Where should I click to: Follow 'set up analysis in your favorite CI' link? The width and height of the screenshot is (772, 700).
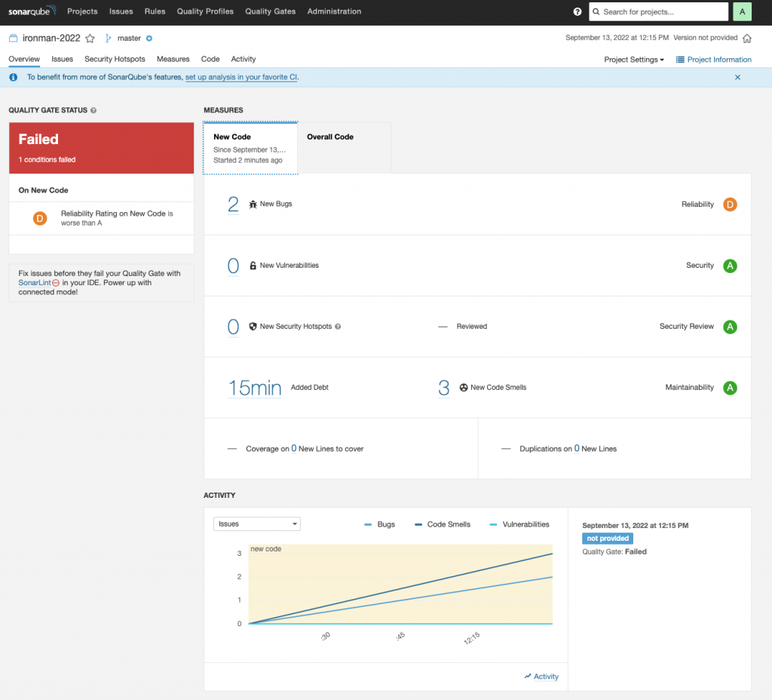(241, 78)
